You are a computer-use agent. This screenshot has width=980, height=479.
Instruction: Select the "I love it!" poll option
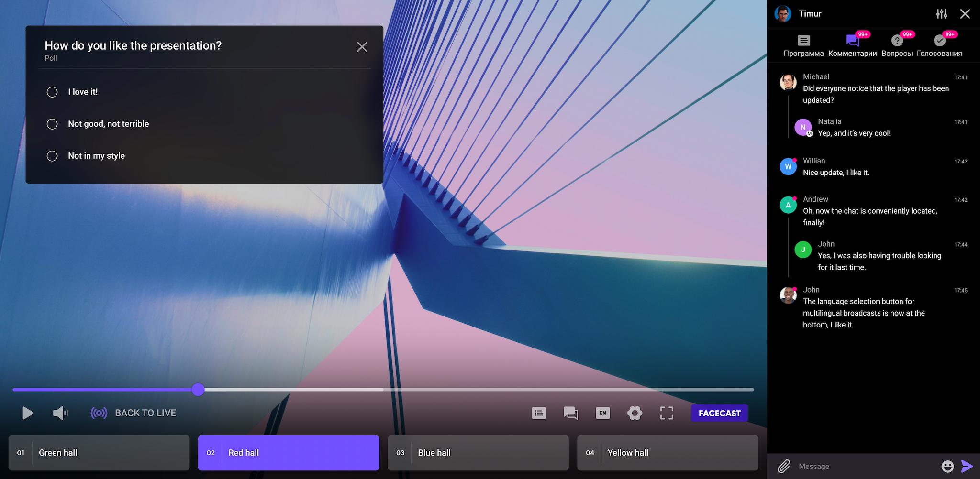(x=52, y=92)
